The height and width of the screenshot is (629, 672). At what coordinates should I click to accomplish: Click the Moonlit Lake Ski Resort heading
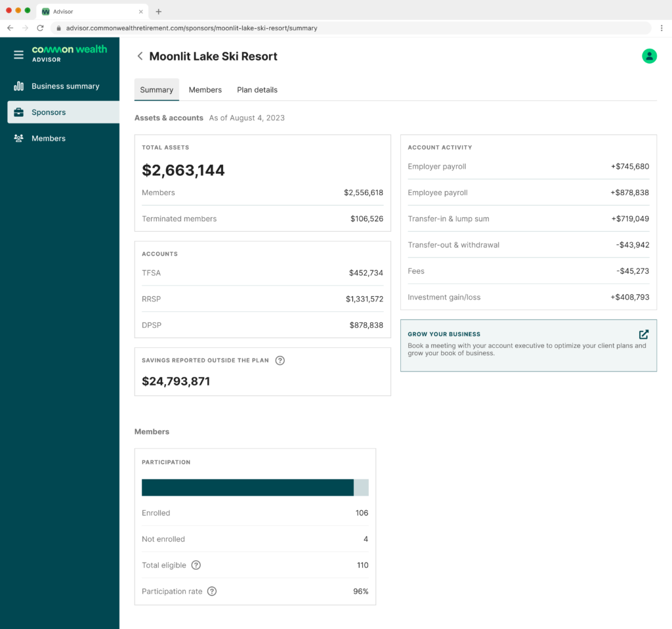point(213,56)
